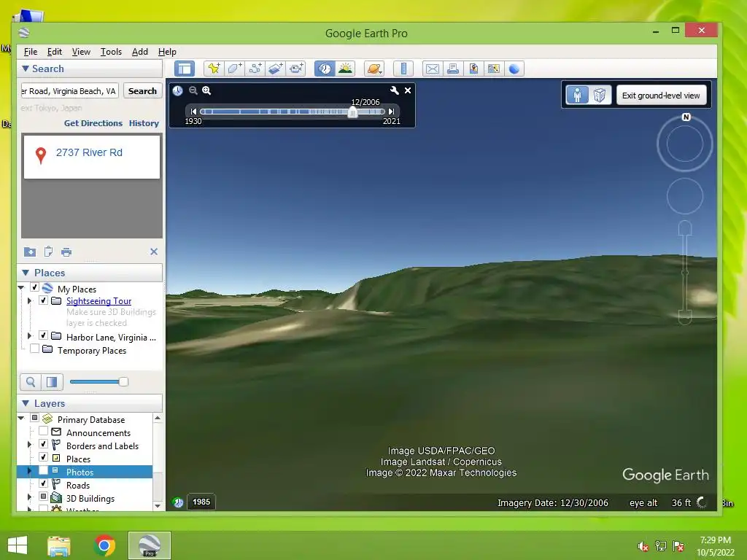Open the Tools menu
This screenshot has width=747, height=560.
(x=111, y=52)
